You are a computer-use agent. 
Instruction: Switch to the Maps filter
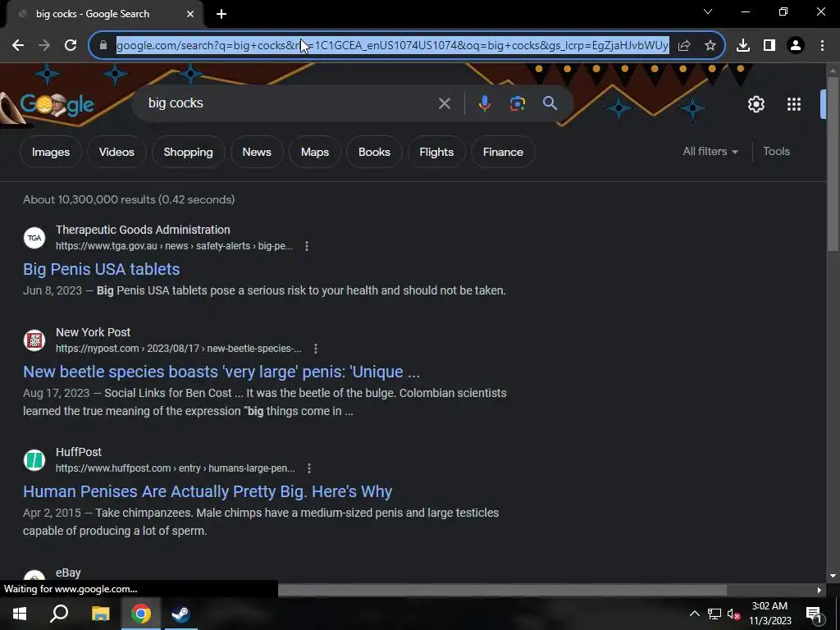point(315,152)
